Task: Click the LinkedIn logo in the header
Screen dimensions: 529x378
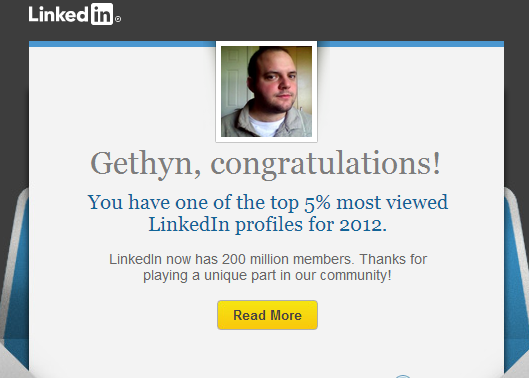Action: (x=75, y=14)
